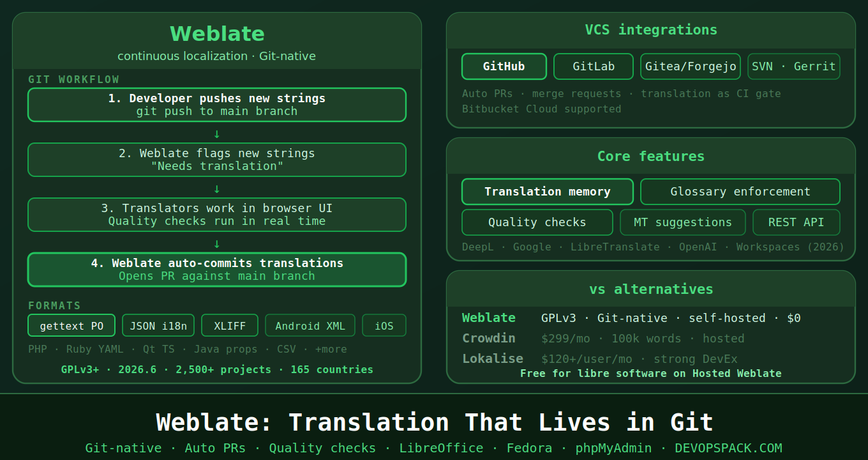The width and height of the screenshot is (868, 460).
Task: Click the vs alternatives heading
Action: 651,289
